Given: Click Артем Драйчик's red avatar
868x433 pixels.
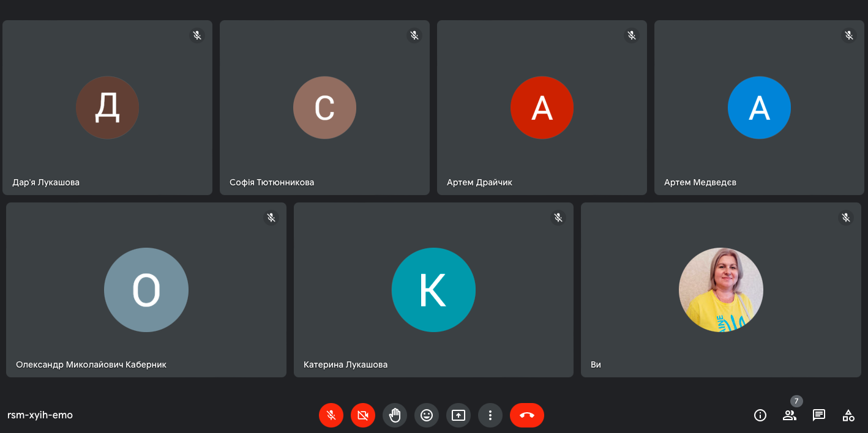Looking at the screenshot, I should coord(542,108).
